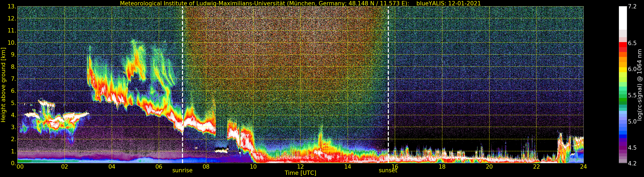This screenshot has width=644, height=177.
Task: Click the colorbar value label '5.5'
Action: coord(632,95)
